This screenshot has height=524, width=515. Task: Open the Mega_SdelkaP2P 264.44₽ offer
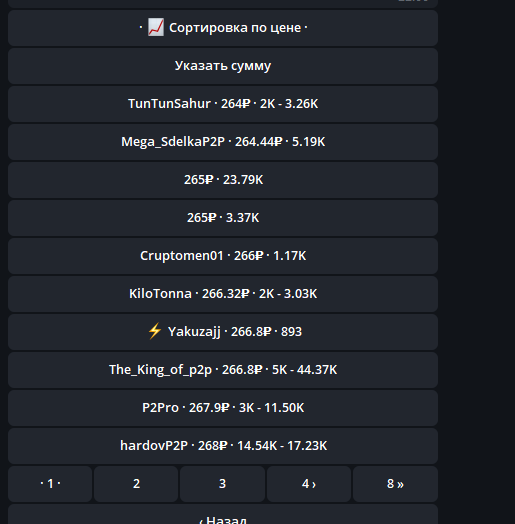pyautogui.click(x=223, y=142)
